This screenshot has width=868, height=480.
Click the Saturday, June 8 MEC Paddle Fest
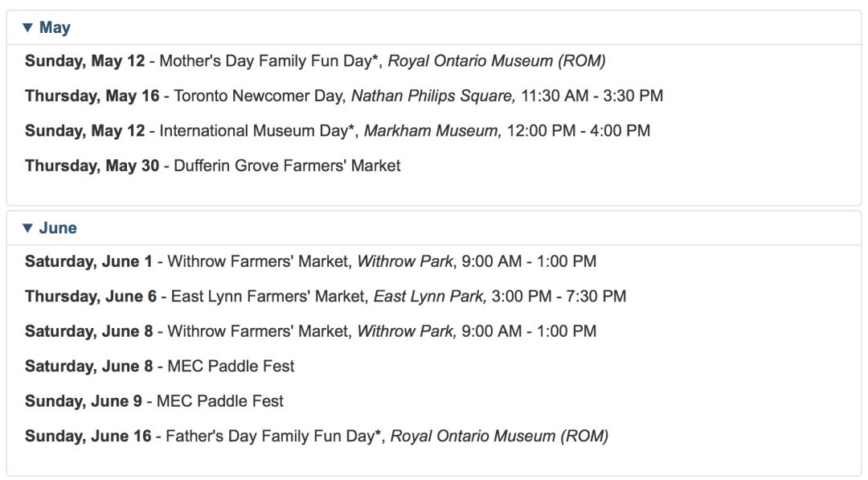(160, 366)
